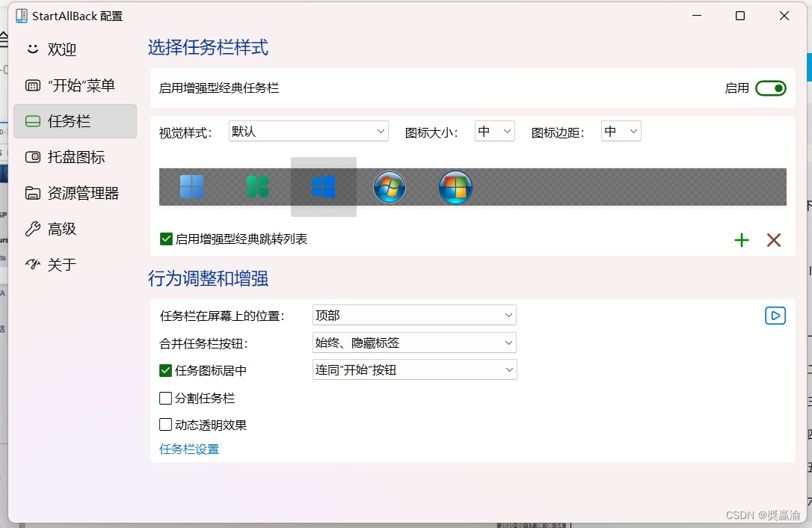This screenshot has height=528, width=812.
Task: Click the wrench icon beside 高级
Action: pyautogui.click(x=33, y=229)
